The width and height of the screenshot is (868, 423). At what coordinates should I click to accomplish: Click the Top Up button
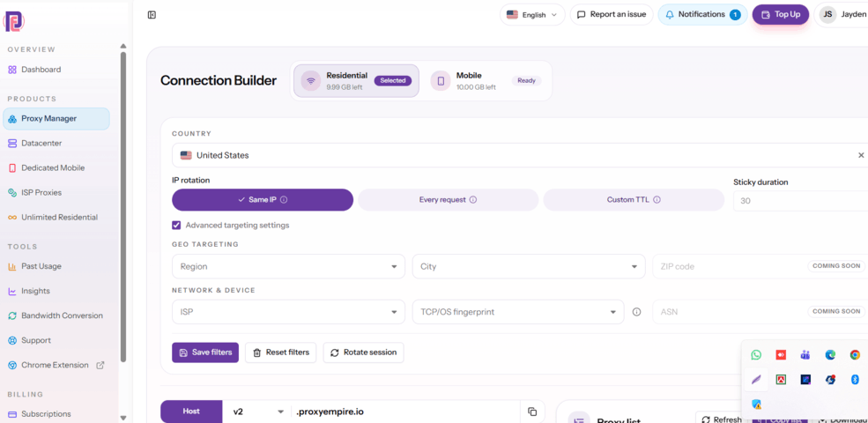tap(781, 14)
